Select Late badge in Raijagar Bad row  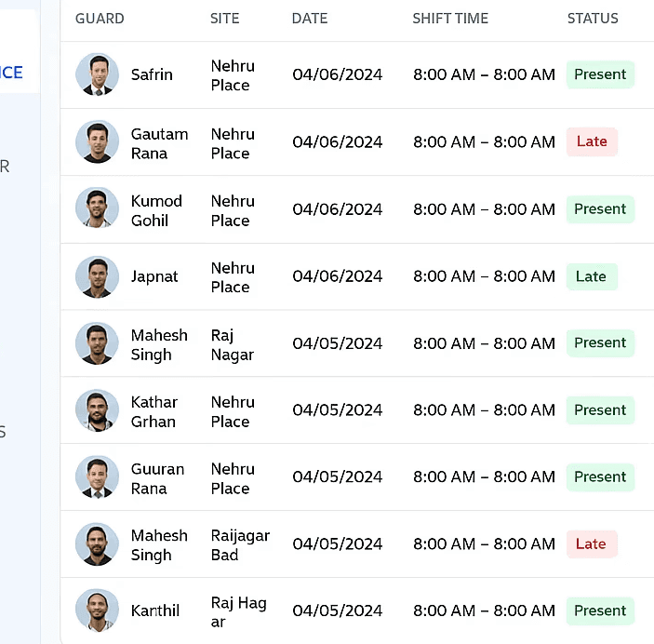pos(592,544)
